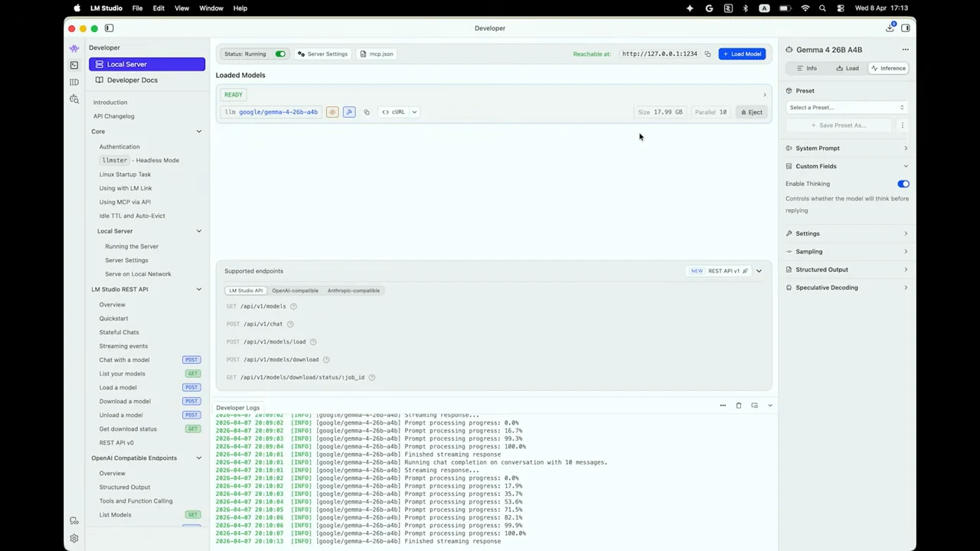The image size is (980, 551).
Task: Open the Tools and Function Calling doc
Action: tap(136, 501)
